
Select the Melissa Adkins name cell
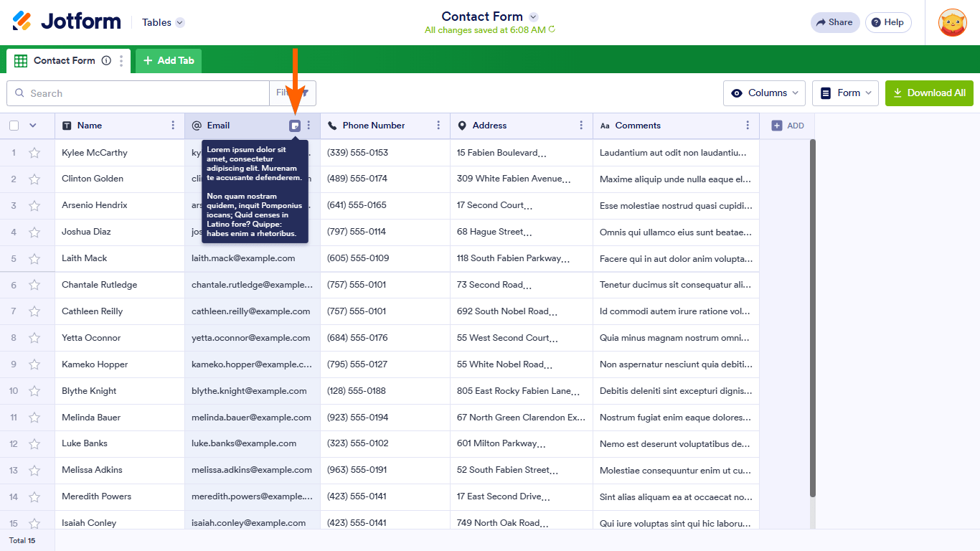coord(120,471)
